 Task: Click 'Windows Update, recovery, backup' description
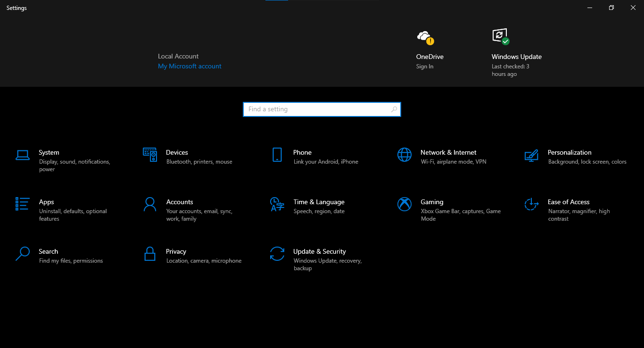click(328, 265)
